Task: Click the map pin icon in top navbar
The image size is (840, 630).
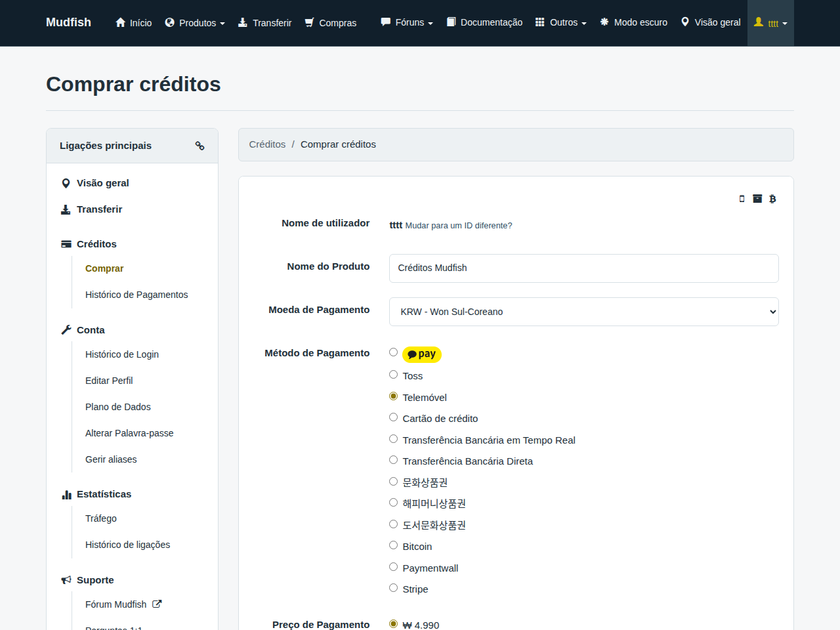Action: pyautogui.click(x=685, y=22)
